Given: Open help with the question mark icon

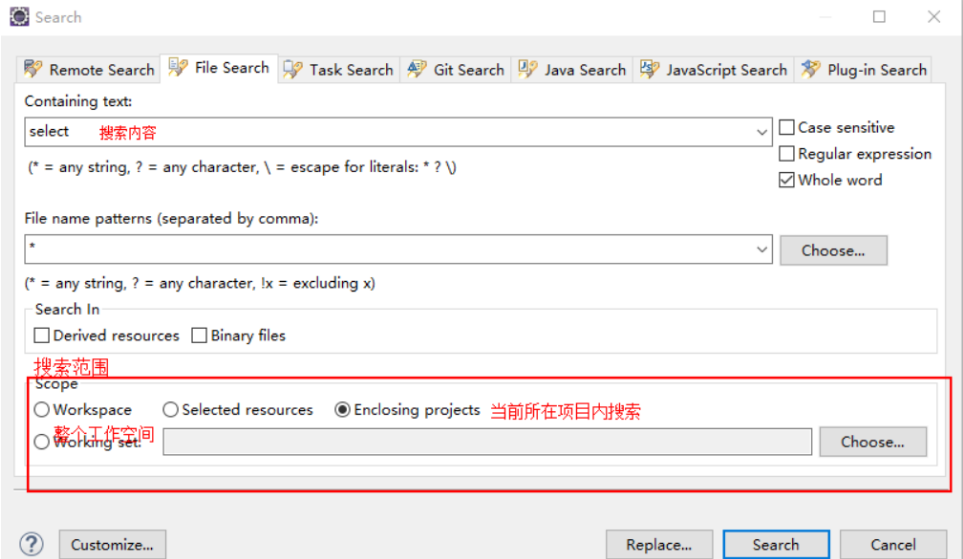Looking at the screenshot, I should pos(31,544).
